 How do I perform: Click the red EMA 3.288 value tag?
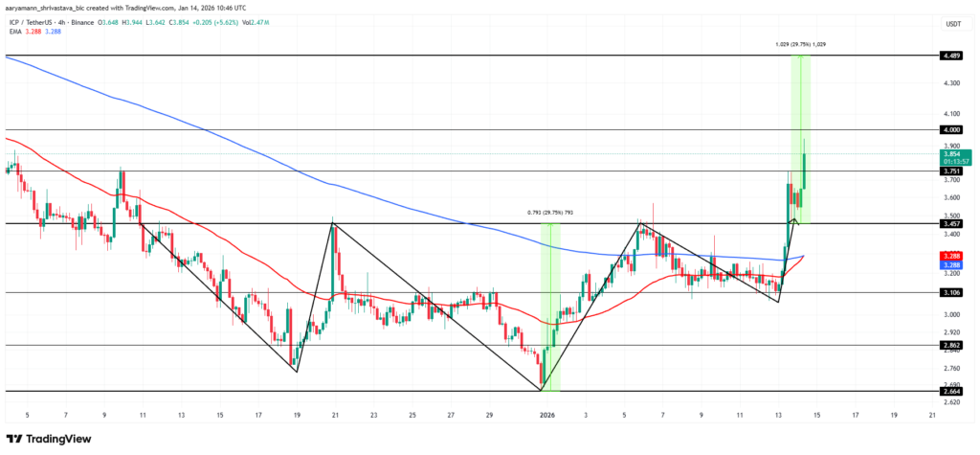(x=951, y=257)
